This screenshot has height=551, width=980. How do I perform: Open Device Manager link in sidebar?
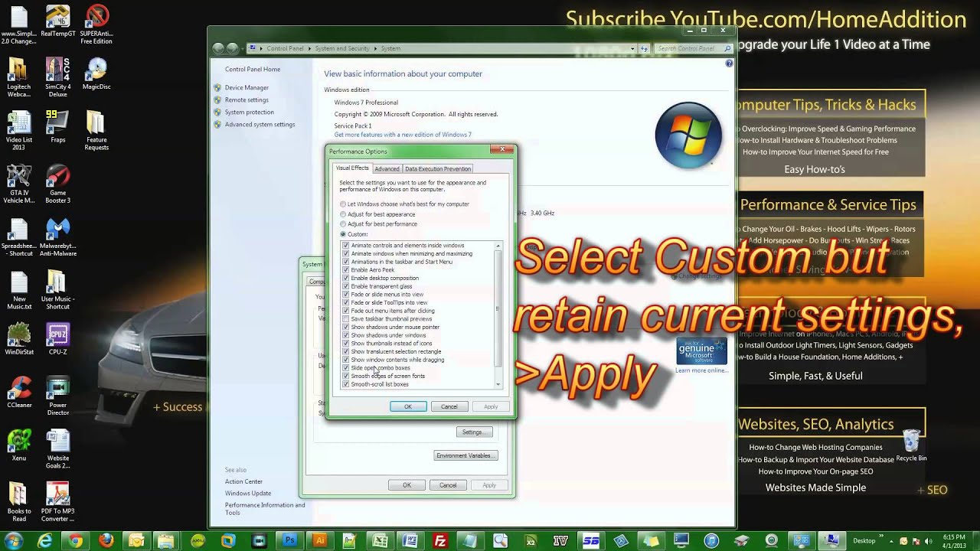coord(247,87)
